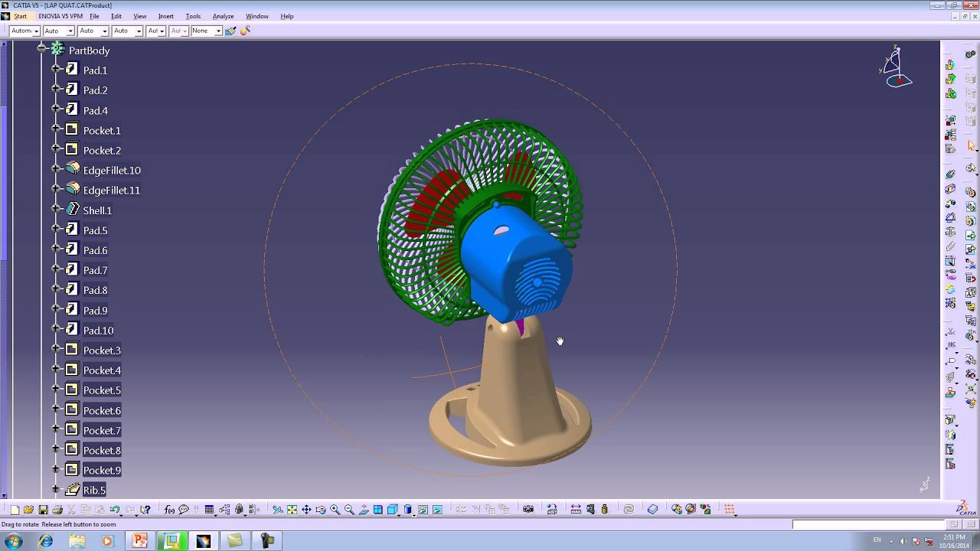Open PowerPoint from the taskbar
The height and width of the screenshot is (551, 980).
(140, 541)
